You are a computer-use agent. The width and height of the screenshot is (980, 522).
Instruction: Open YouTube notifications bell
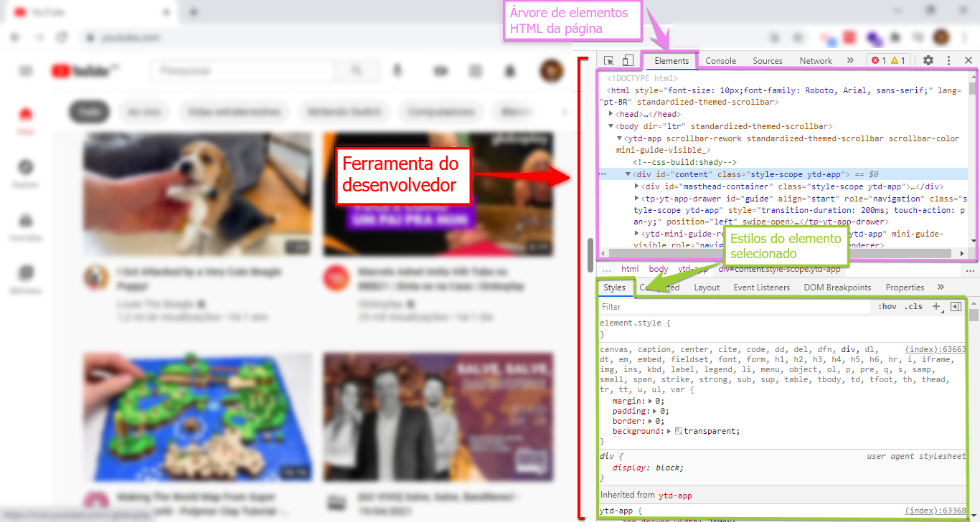point(509,71)
